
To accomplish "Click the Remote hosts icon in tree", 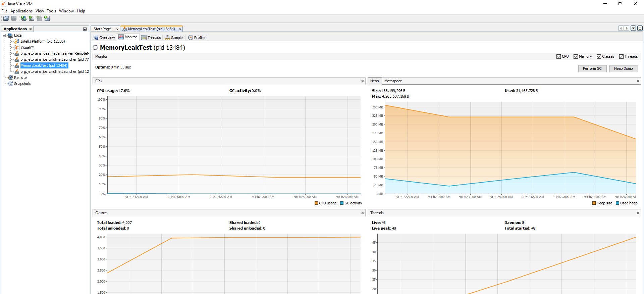I will click(x=10, y=78).
